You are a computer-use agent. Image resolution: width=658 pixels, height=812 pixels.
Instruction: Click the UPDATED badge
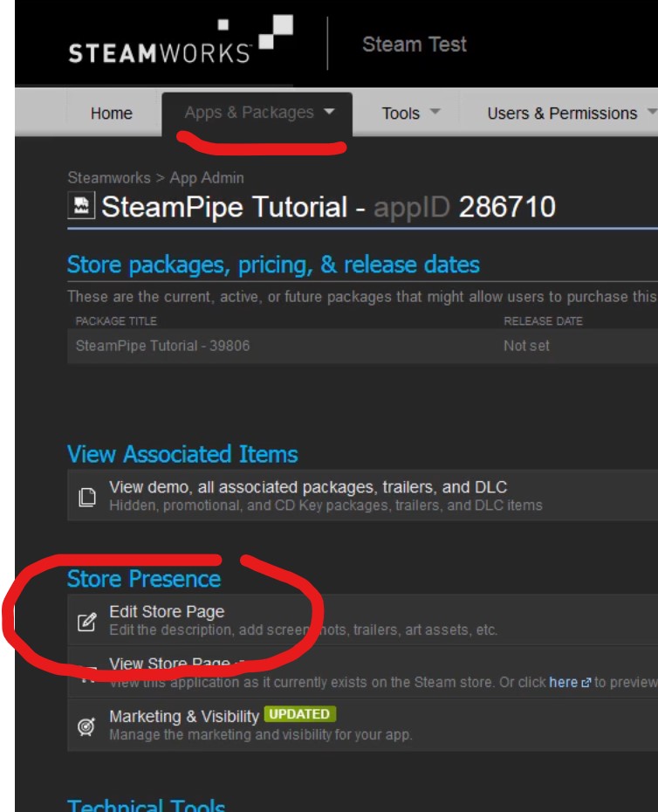pyautogui.click(x=299, y=714)
